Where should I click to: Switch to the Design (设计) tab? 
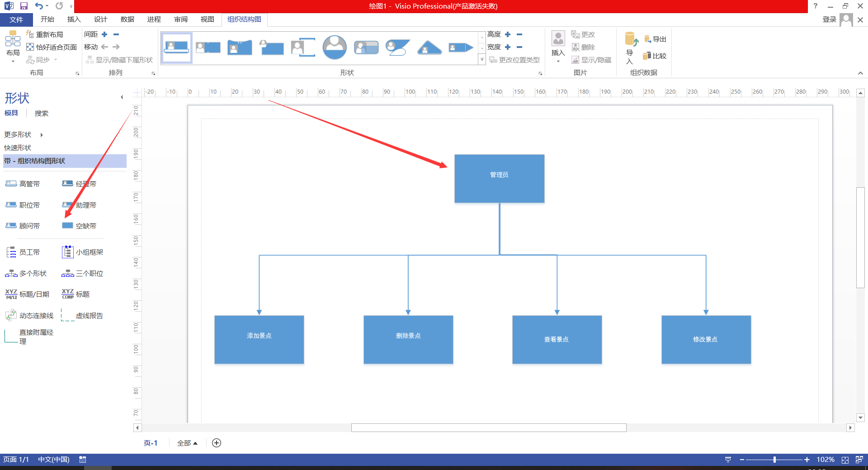coord(100,19)
